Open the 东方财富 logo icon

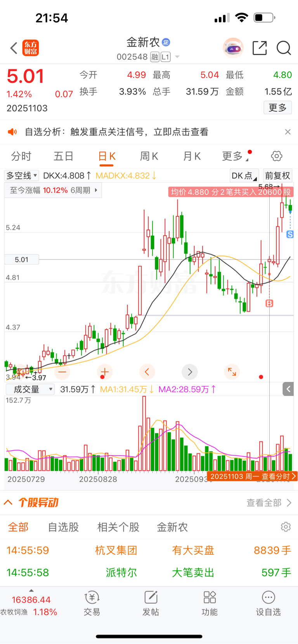(x=30, y=48)
